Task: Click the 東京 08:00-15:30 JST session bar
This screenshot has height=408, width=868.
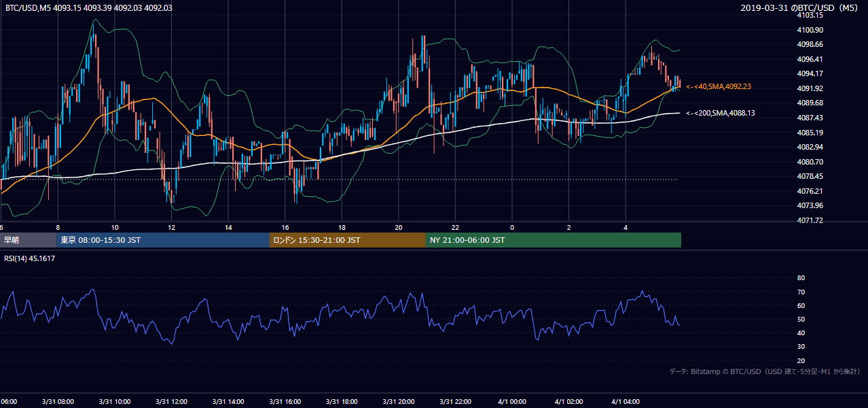Action: pyautogui.click(x=163, y=240)
